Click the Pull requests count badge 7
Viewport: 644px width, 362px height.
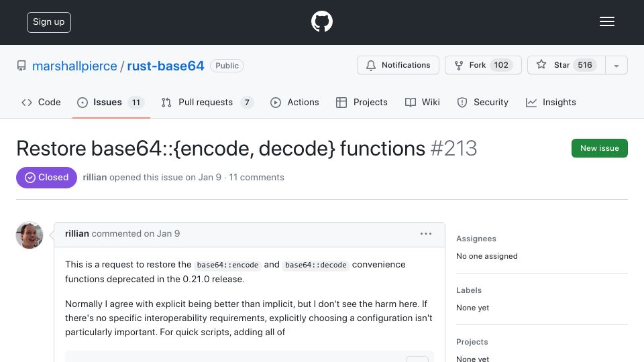(x=247, y=103)
